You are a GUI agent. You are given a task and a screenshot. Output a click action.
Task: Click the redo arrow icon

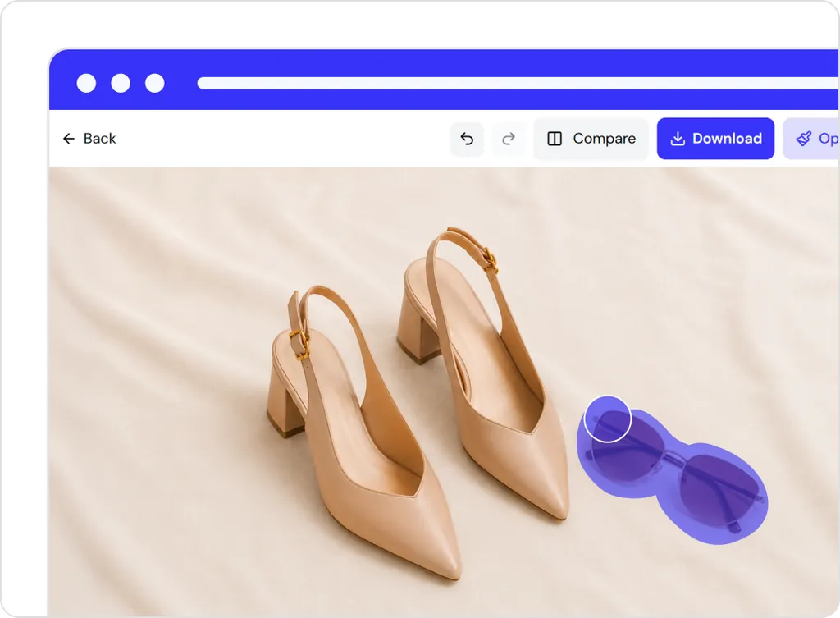pyautogui.click(x=509, y=139)
